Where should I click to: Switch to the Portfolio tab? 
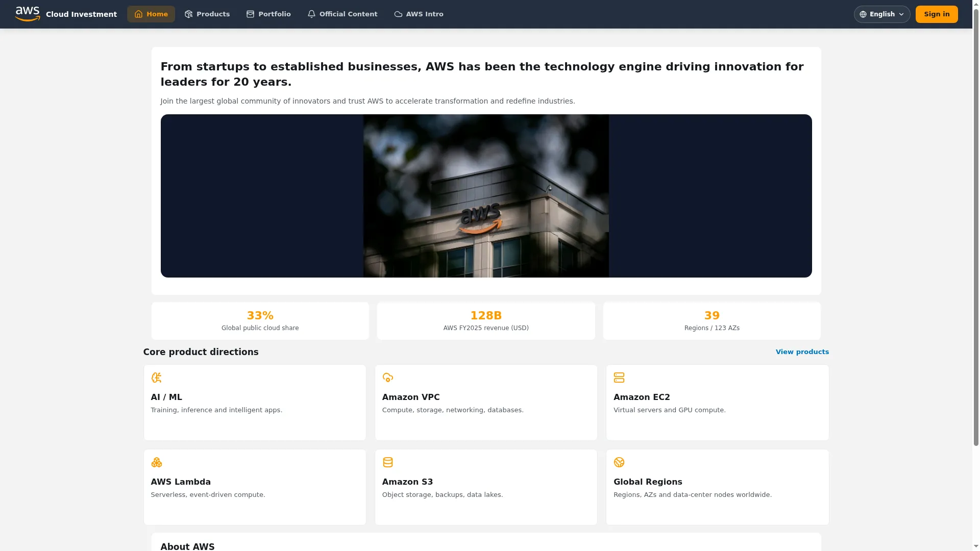(268, 14)
